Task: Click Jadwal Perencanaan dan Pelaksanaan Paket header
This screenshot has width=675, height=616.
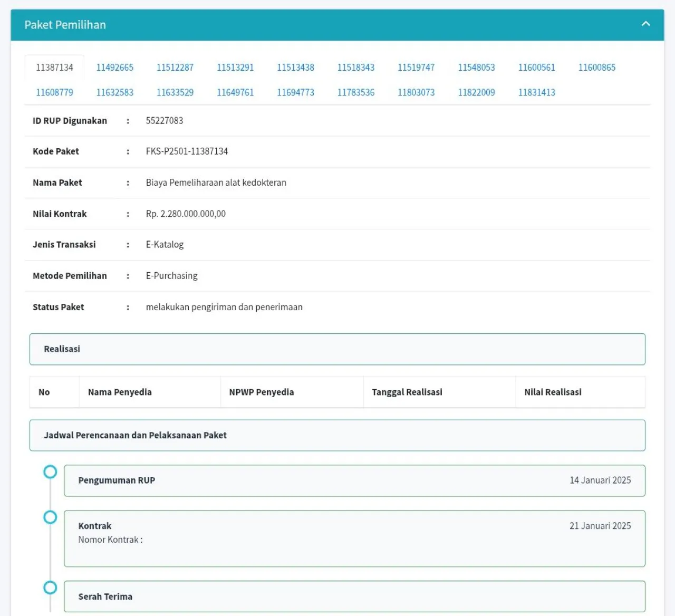Action: (x=337, y=436)
